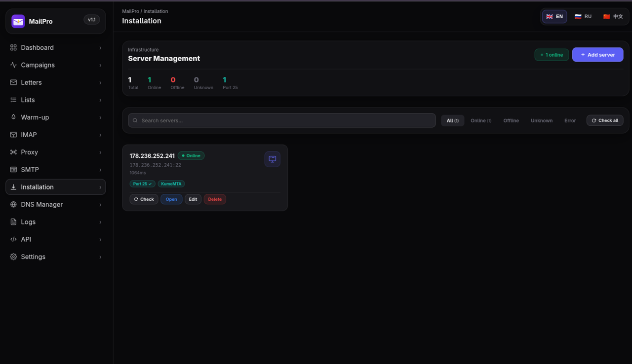632x364 pixels.
Task: Click the Russian flag icon
Action: [x=578, y=16]
